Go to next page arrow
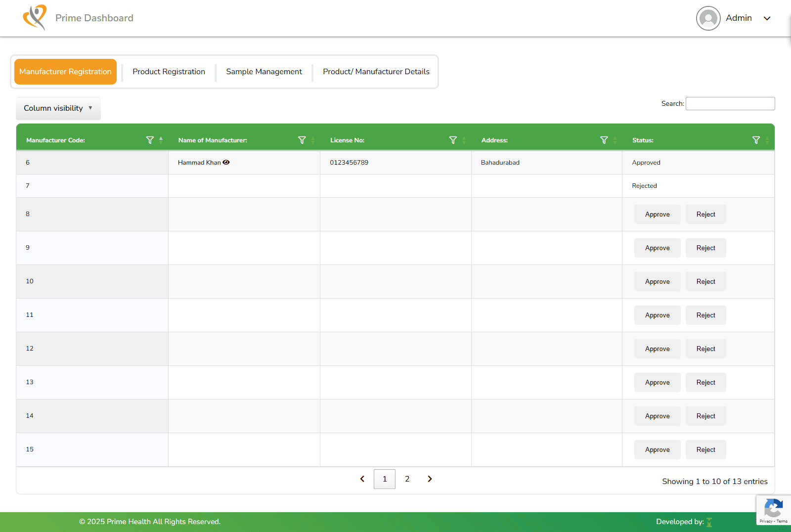 (x=430, y=479)
